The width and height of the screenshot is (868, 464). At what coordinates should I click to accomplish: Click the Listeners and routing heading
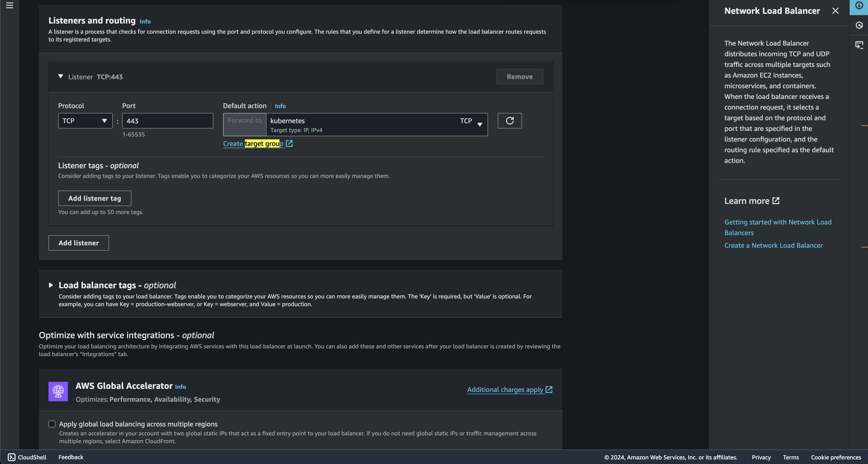click(92, 21)
